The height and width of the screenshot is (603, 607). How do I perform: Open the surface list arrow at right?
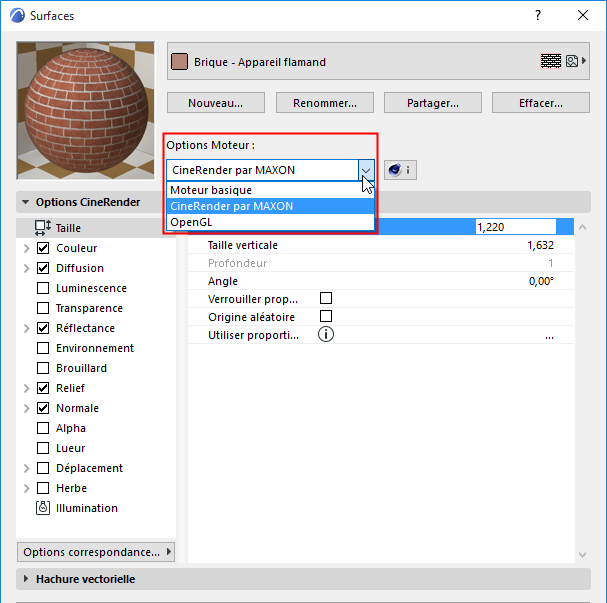(584, 61)
